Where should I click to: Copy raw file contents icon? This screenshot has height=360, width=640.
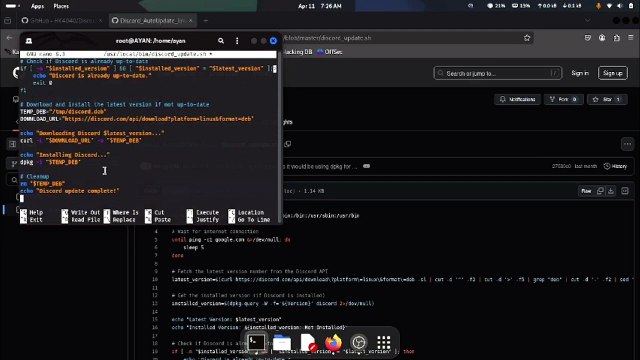(x=600, y=191)
